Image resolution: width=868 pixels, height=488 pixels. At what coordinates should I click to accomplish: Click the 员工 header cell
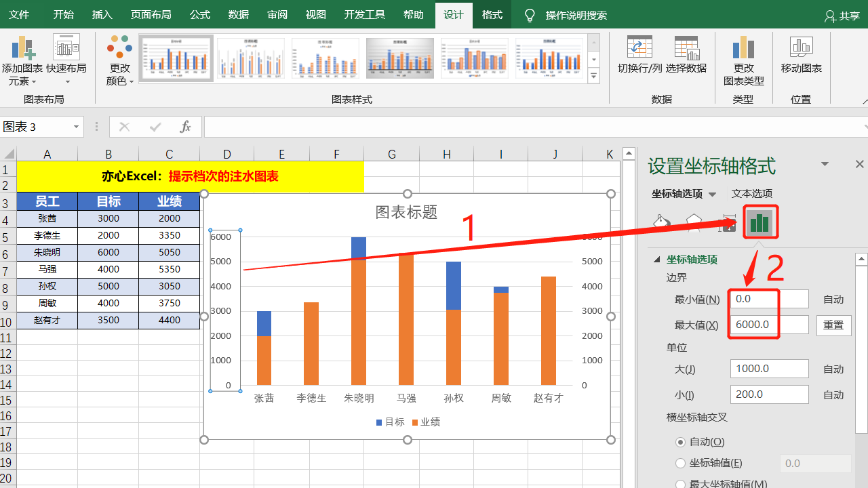47,201
